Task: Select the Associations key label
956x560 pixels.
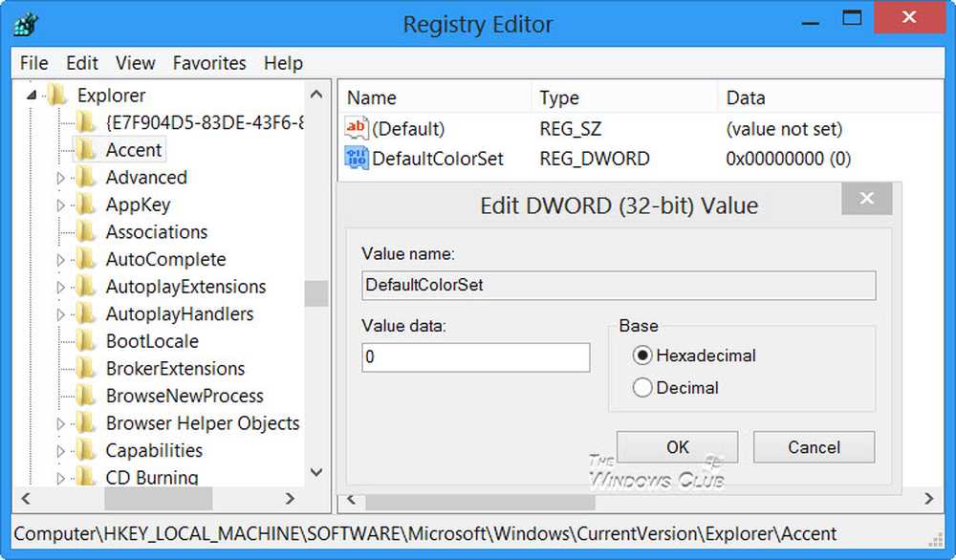Action: [x=157, y=232]
